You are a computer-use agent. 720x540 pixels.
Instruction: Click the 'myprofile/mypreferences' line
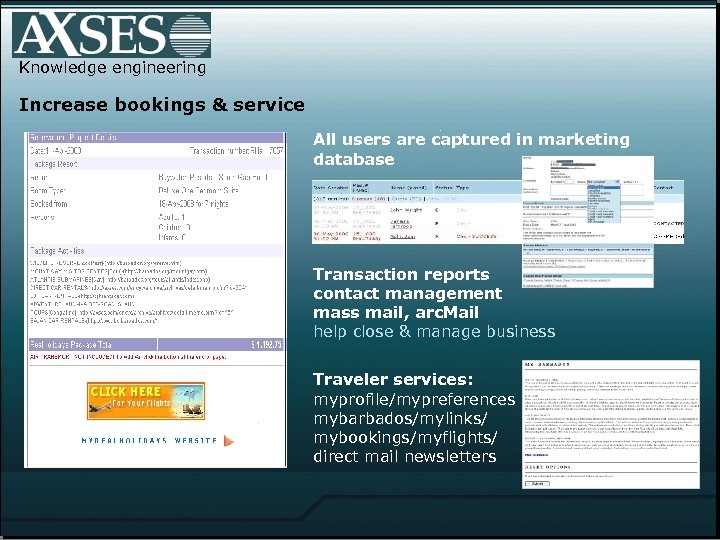click(414, 399)
